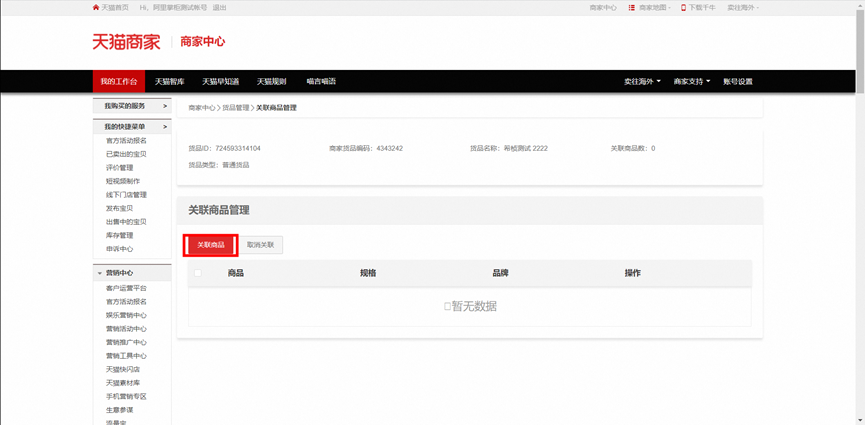Screen dimensions: 865x425
Task: Collapse the 营销中心 sidebar group
Action: point(99,273)
